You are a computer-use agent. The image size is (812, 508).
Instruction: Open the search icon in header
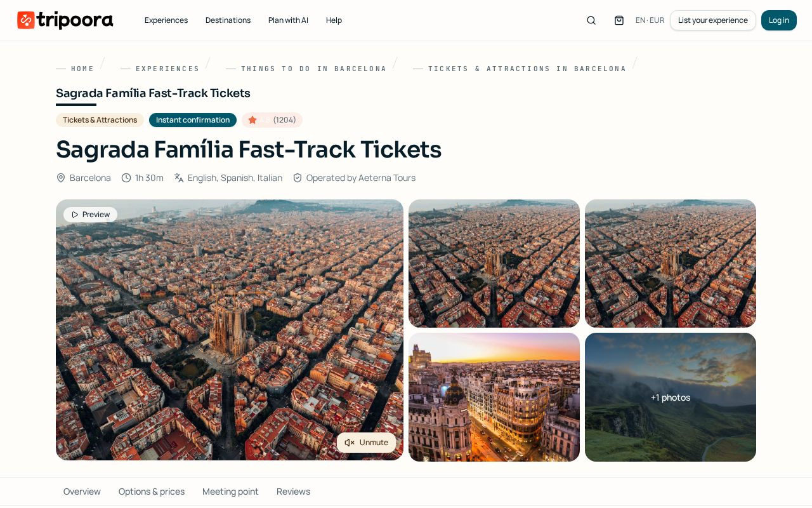pos(591,20)
